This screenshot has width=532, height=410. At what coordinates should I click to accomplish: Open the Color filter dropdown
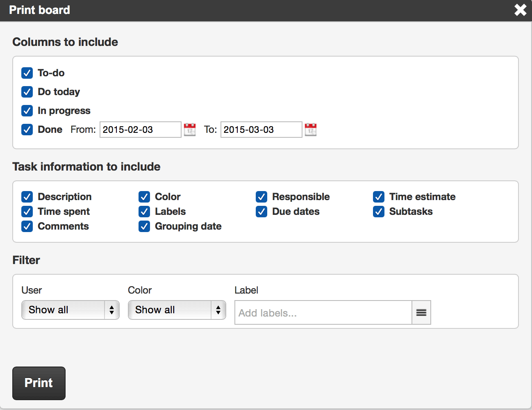(x=177, y=310)
